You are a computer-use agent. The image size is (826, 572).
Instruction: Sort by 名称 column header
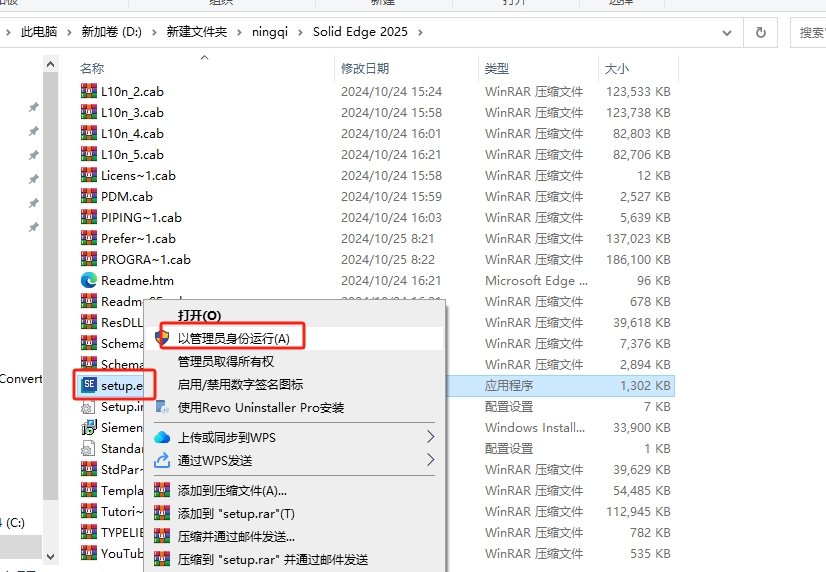pos(92,68)
